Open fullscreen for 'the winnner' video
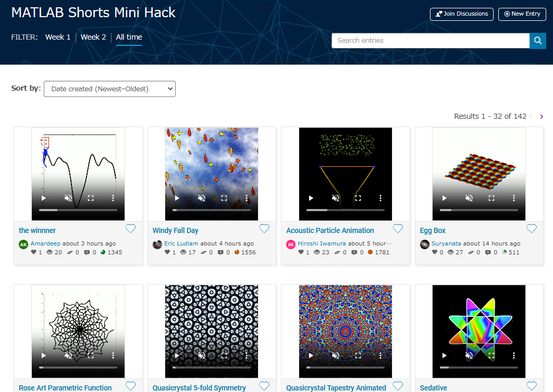This screenshot has height=392, width=553. 91,198
